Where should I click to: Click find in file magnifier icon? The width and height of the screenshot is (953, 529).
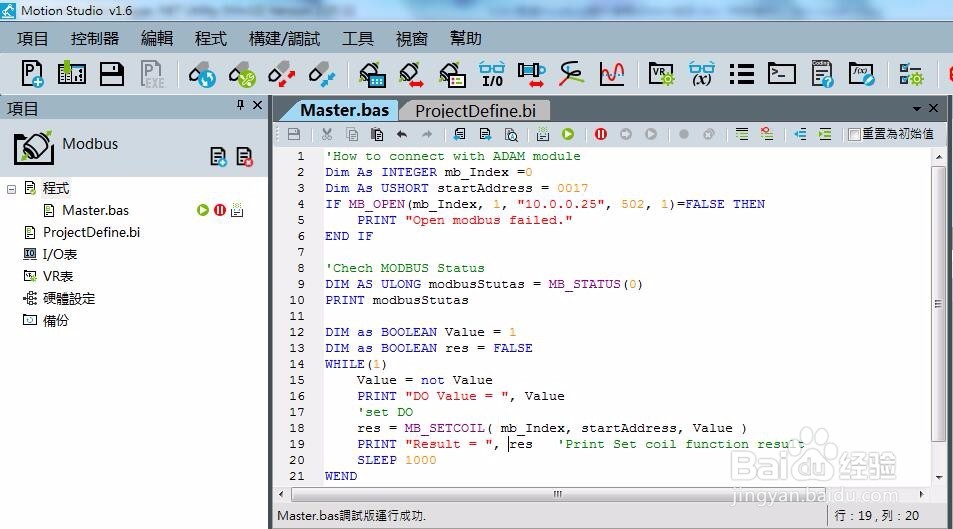coord(511,134)
